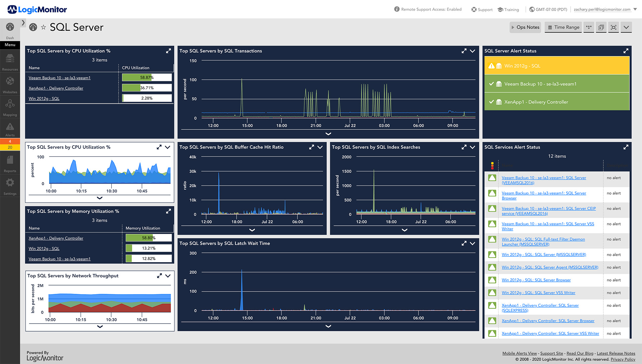Click the LogicMonitor logo
This screenshot has height=364, width=642.
point(37,9)
